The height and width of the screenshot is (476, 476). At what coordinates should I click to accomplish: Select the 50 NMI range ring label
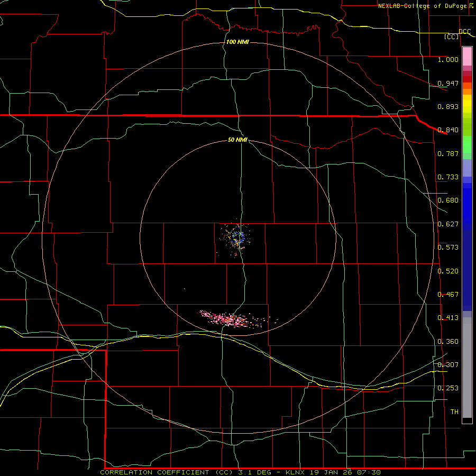click(237, 140)
